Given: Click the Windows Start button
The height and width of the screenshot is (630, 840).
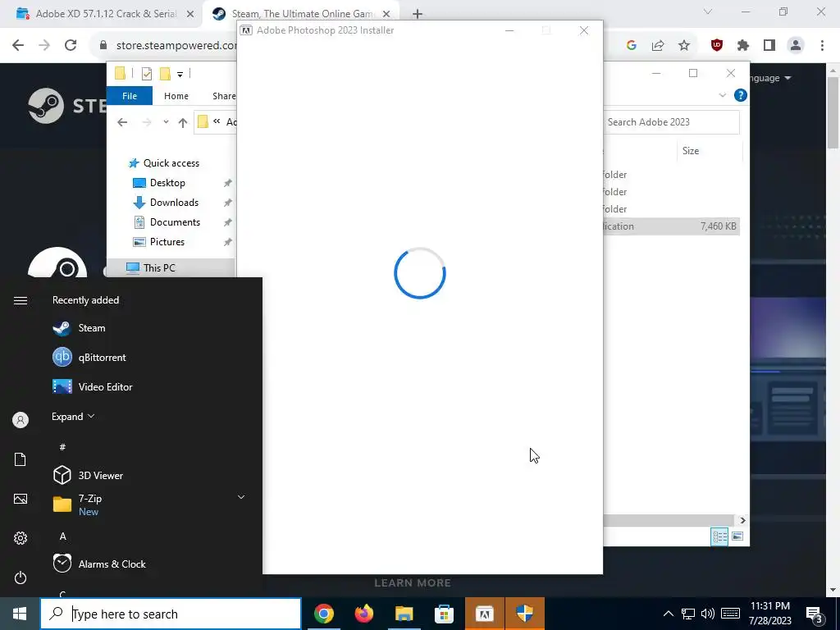Looking at the screenshot, I should pyautogui.click(x=20, y=614).
